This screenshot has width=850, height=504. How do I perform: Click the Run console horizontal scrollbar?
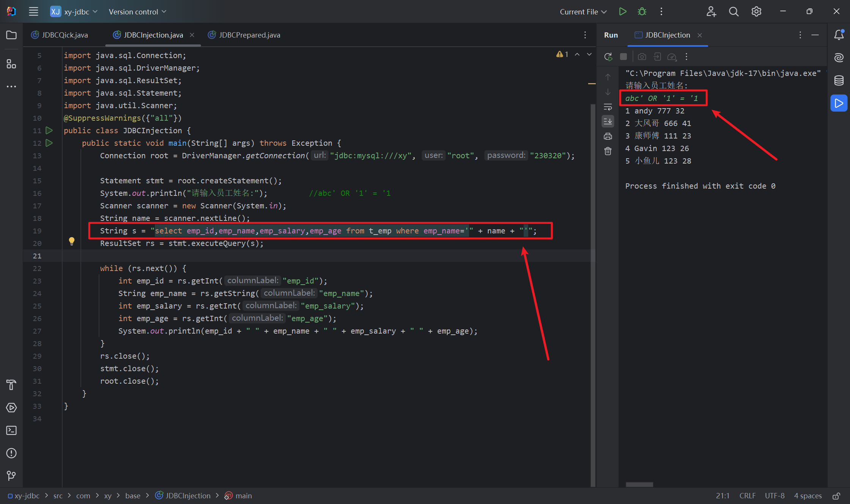(x=639, y=485)
